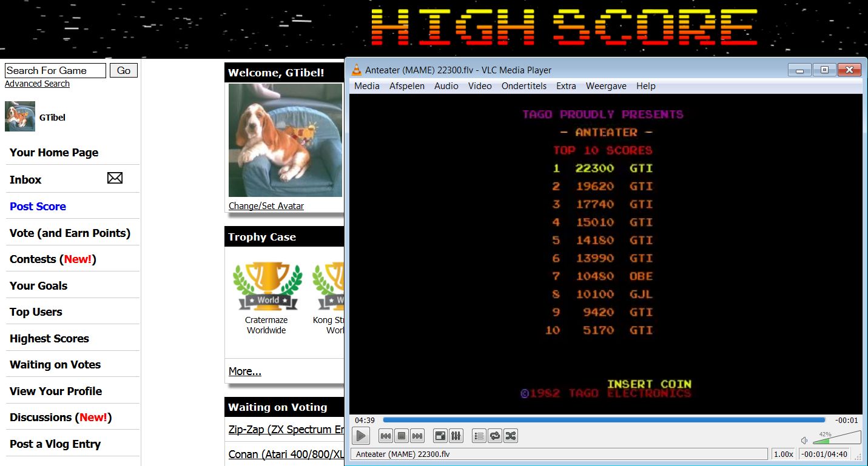This screenshot has height=466, width=868.
Task: Click the Search For Game field
Action: click(55, 70)
